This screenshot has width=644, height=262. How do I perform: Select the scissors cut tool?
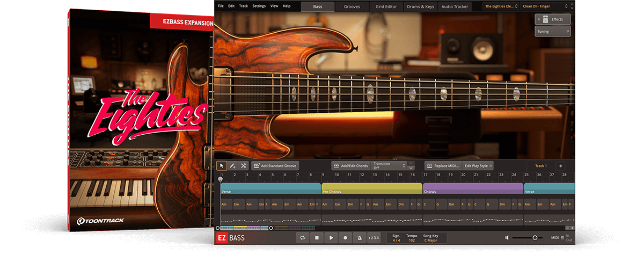pyautogui.click(x=243, y=166)
